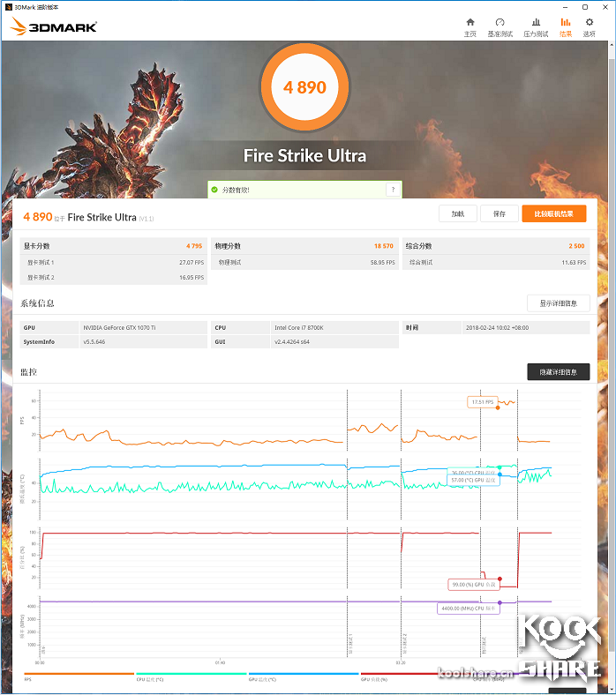Click the 27.07 FPS graphics test 1 result

(x=192, y=263)
